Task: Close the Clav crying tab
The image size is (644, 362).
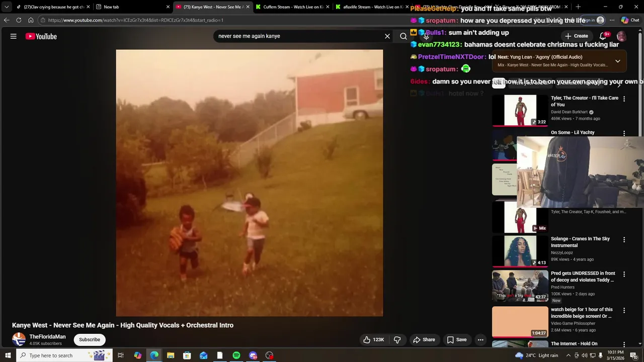Action: (88, 7)
